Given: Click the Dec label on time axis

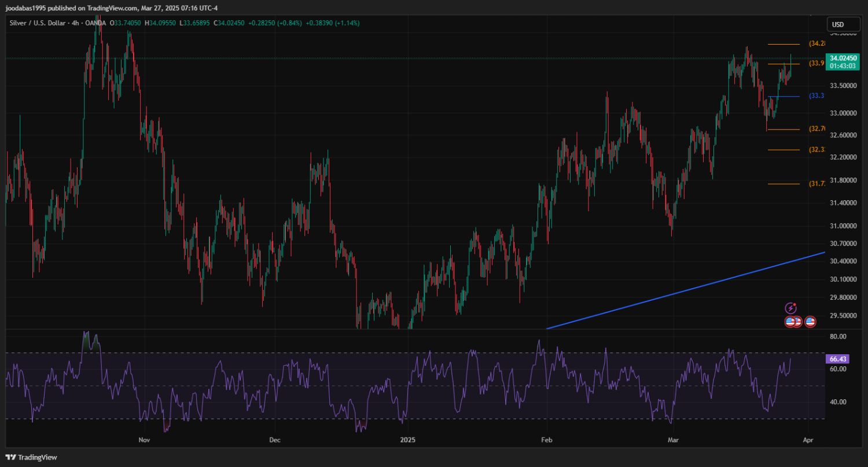Looking at the screenshot, I should point(275,440).
